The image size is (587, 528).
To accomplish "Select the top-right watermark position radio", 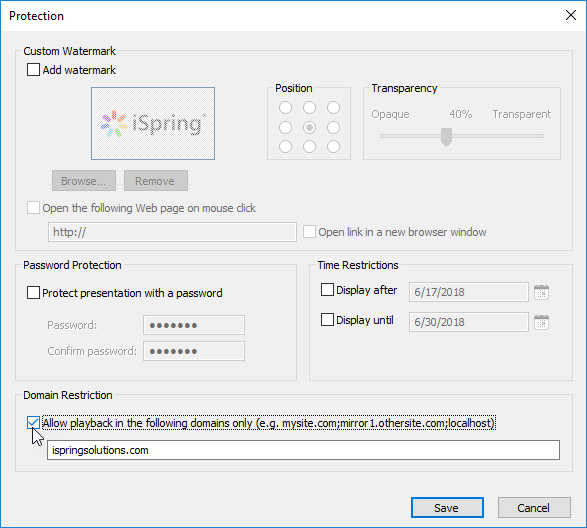I will [x=333, y=108].
